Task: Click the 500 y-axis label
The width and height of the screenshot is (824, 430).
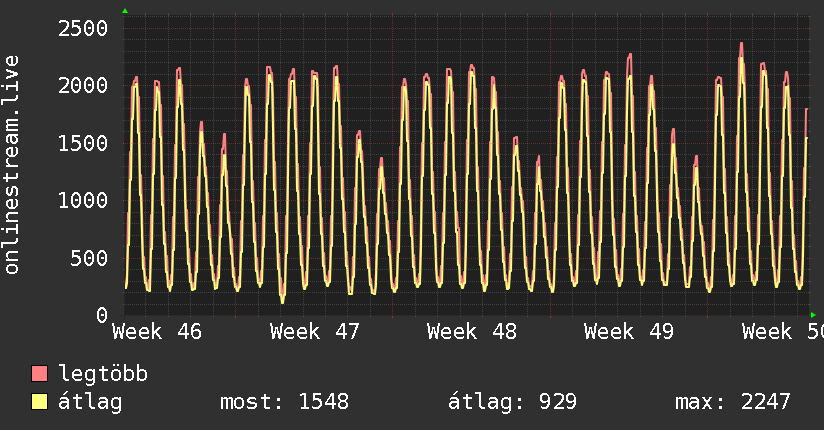Action: pos(89,258)
